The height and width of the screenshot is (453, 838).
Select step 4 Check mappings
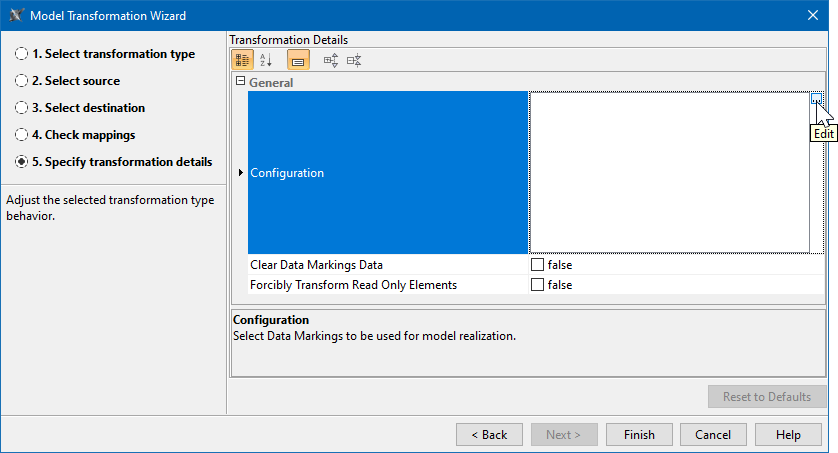coord(75,135)
